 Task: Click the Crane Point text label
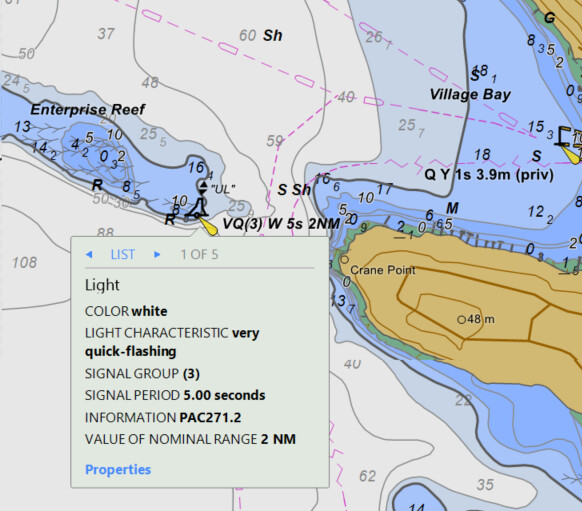pyautogui.click(x=383, y=270)
